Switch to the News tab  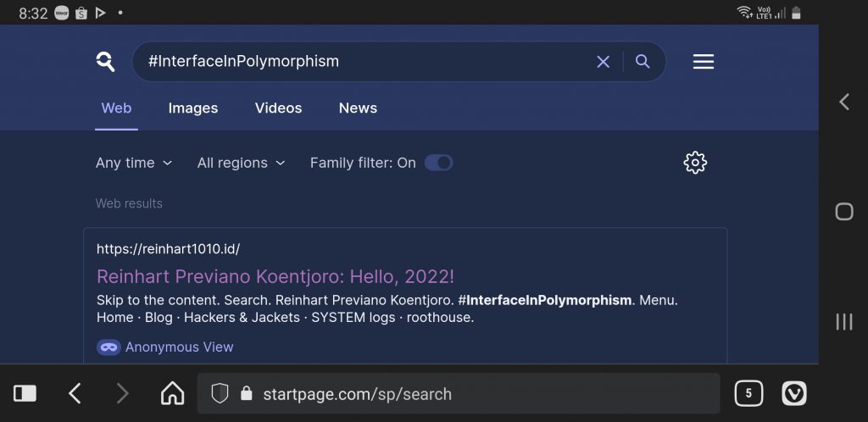point(358,108)
